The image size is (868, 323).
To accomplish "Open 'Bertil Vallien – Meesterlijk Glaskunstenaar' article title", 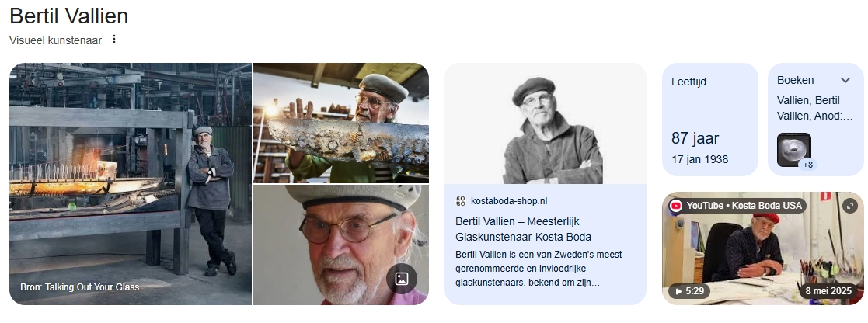I will 523,229.
